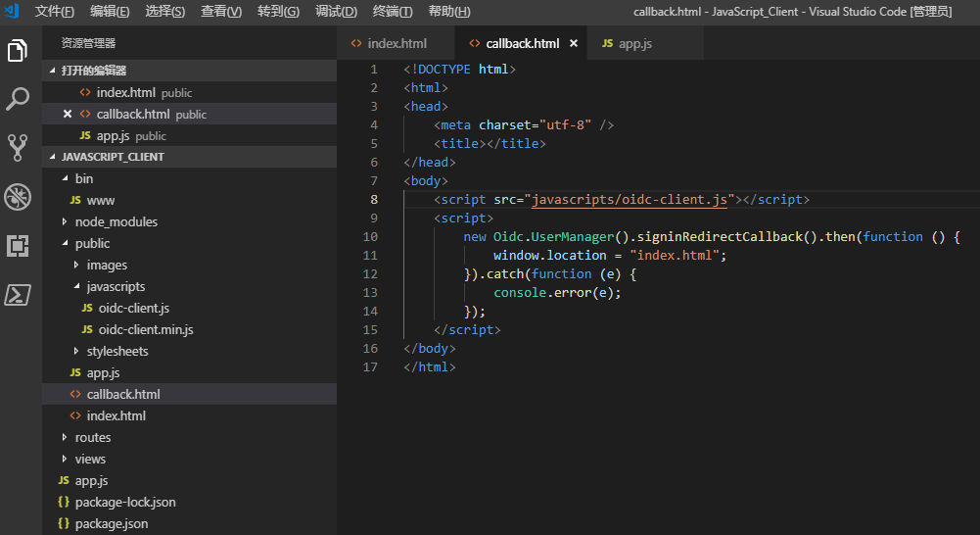This screenshot has width=980, height=535.
Task: Follow the javascripts/oidc-client.js link in code
Action: 630,200
